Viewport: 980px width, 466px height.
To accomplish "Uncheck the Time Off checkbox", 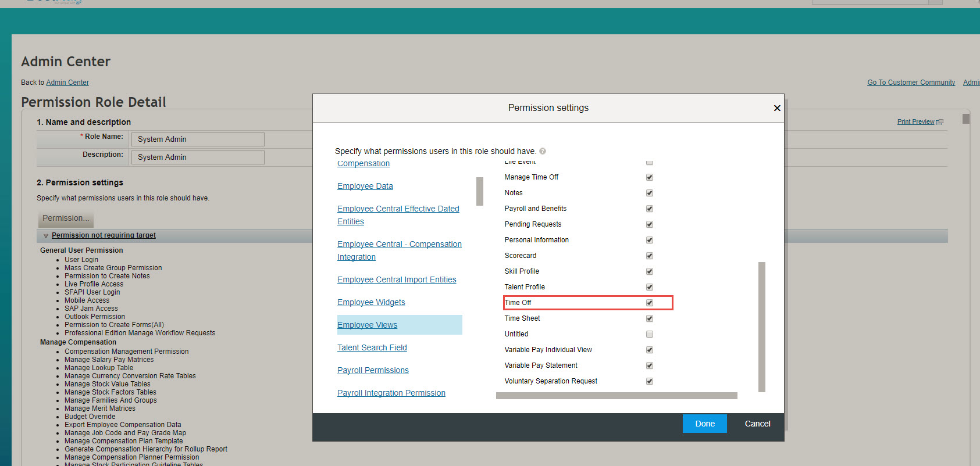I will coord(650,303).
